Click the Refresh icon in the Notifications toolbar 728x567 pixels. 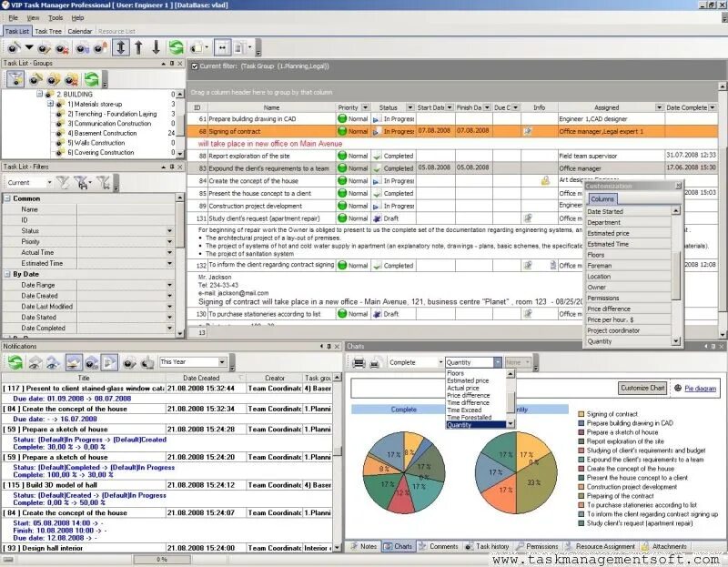[x=14, y=362]
